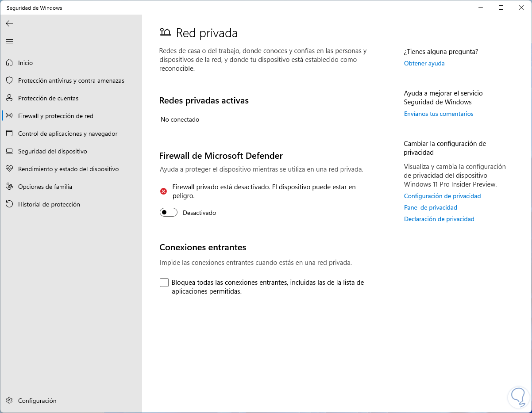Open Configuración de privacidad link
532x413 pixels.
[442, 196]
